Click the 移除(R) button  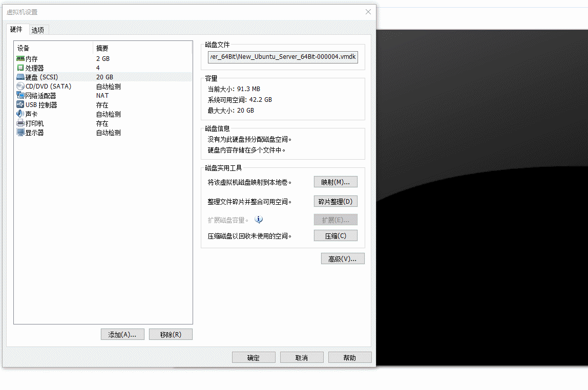pos(171,335)
